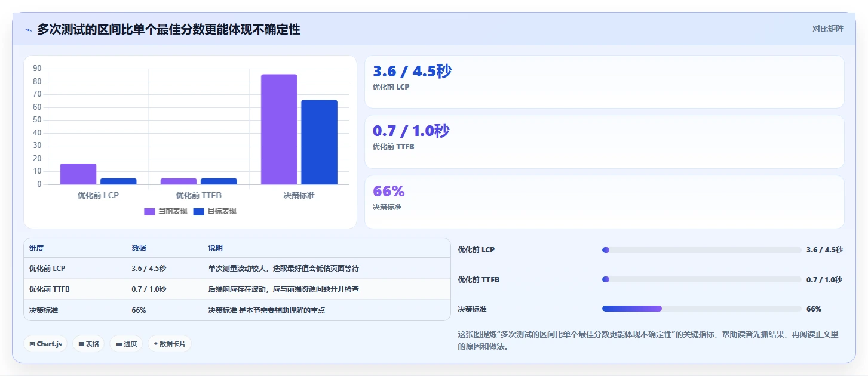Click table cell 66%

pos(139,310)
